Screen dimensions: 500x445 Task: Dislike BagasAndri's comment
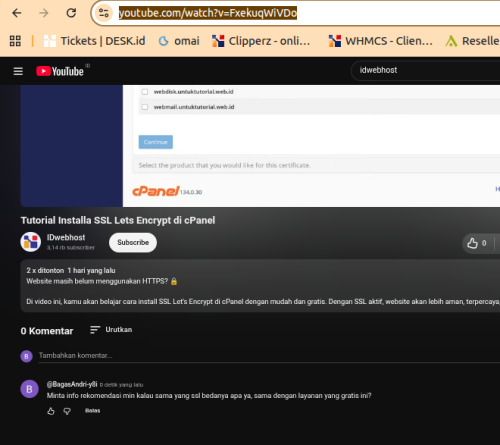click(x=67, y=411)
